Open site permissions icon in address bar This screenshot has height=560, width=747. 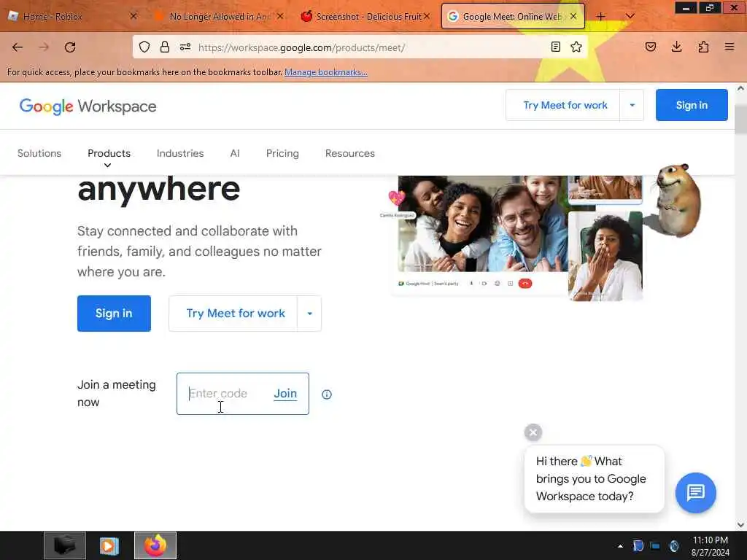(x=185, y=47)
